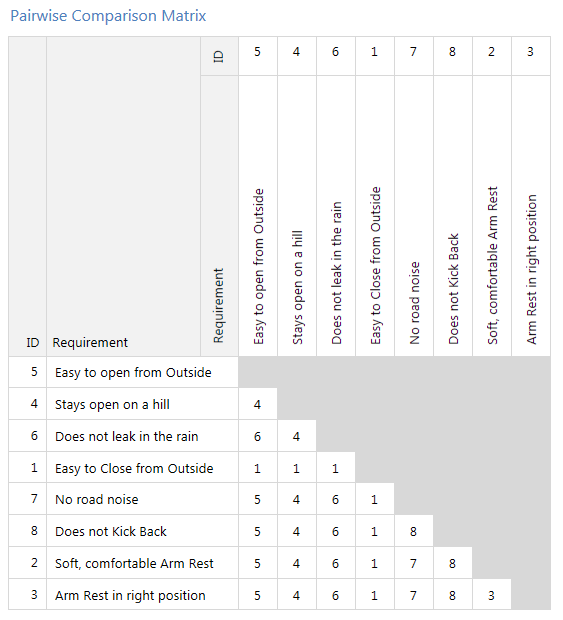This screenshot has width=563, height=620.
Task: Select the 'Easy to open from Outside' row label
Action: (133, 372)
